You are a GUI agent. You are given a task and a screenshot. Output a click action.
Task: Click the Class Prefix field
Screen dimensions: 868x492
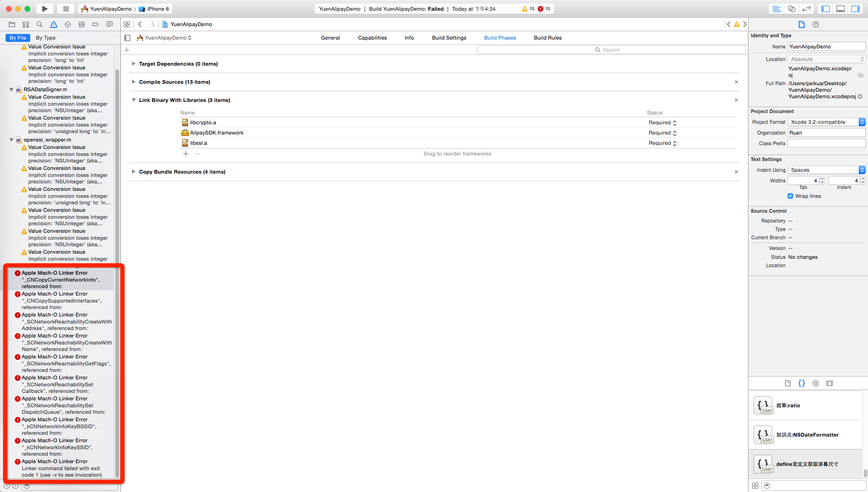pyautogui.click(x=826, y=143)
